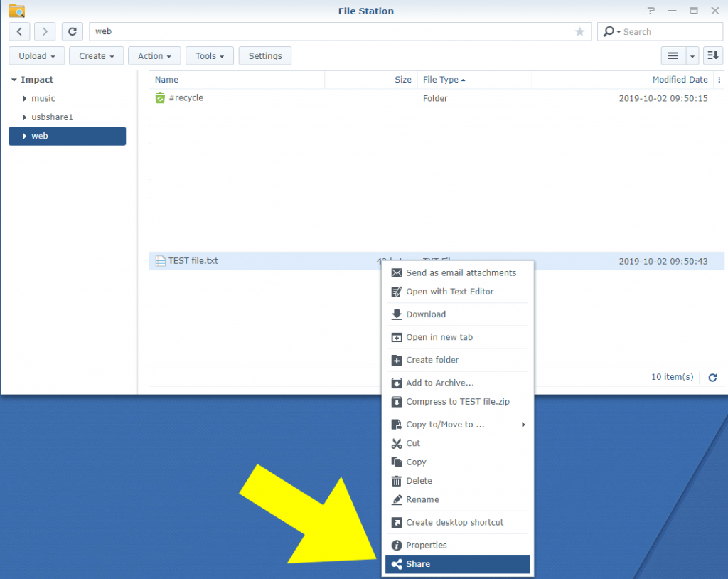Click the list view icon near the toolbar's right
The width and height of the screenshot is (728, 579).
click(673, 55)
